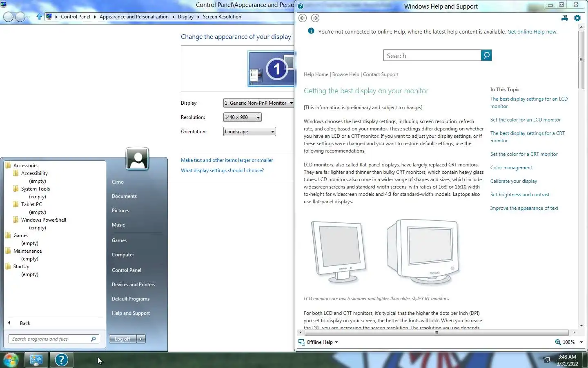
Task: Open the Resolution dropdown
Action: pos(243,117)
